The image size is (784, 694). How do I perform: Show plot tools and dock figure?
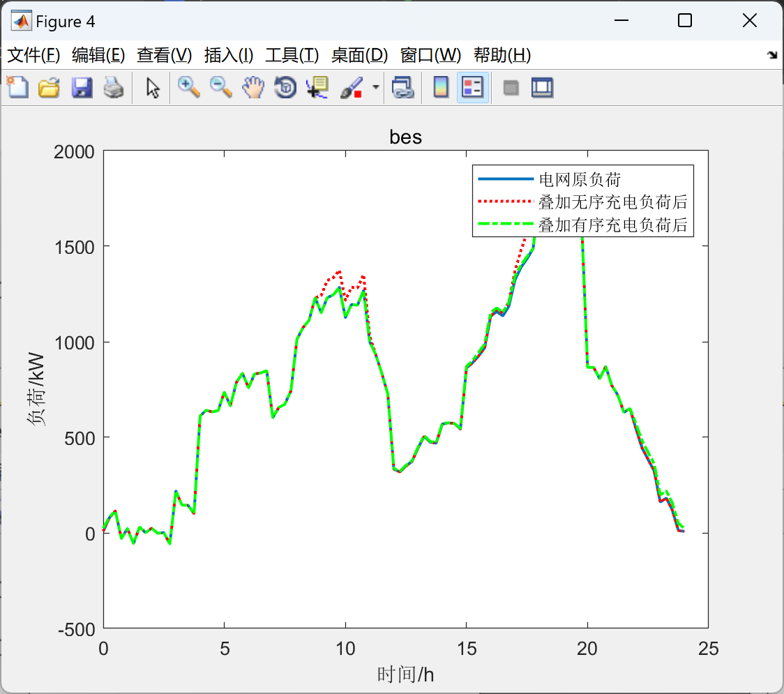[x=542, y=88]
